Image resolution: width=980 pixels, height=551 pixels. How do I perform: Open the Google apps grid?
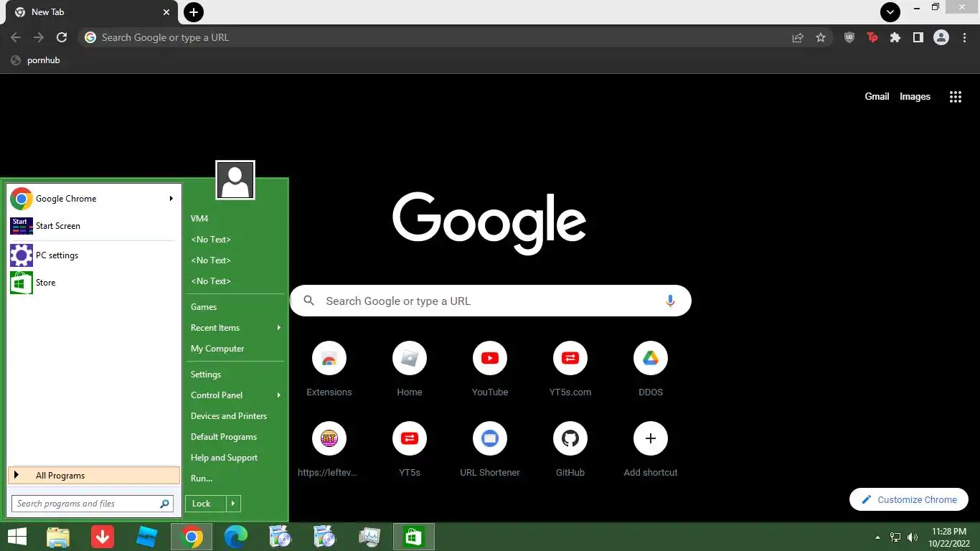pyautogui.click(x=956, y=97)
